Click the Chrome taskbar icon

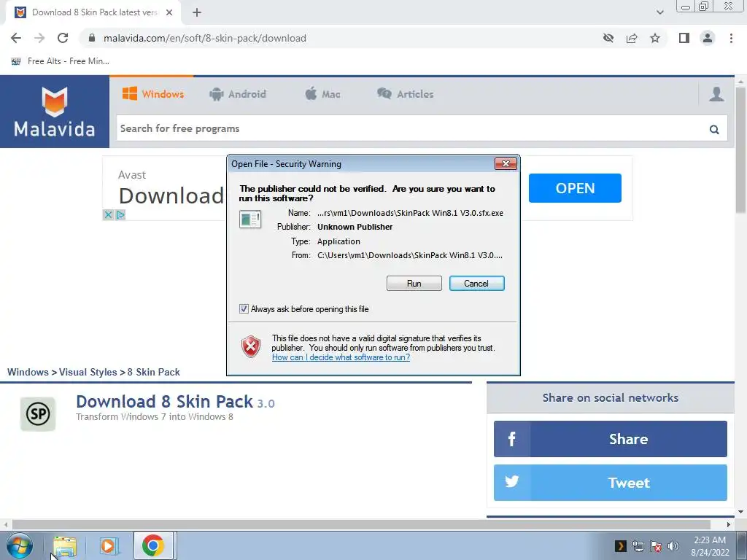(x=153, y=545)
